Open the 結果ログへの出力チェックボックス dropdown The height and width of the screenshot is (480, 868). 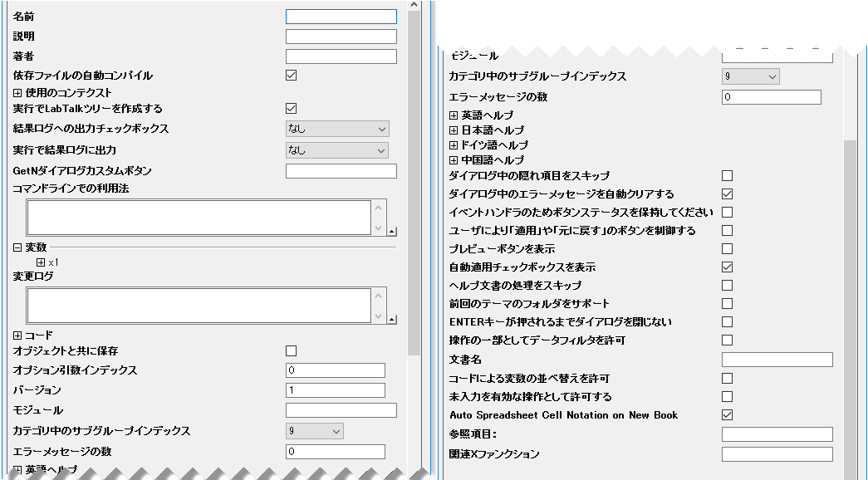tap(337, 129)
